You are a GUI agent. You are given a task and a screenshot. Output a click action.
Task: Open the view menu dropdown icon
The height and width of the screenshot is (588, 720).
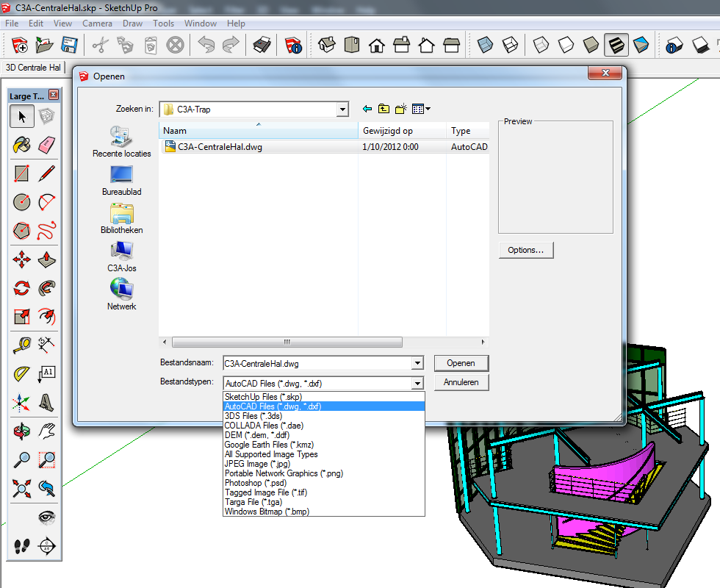pos(421,109)
